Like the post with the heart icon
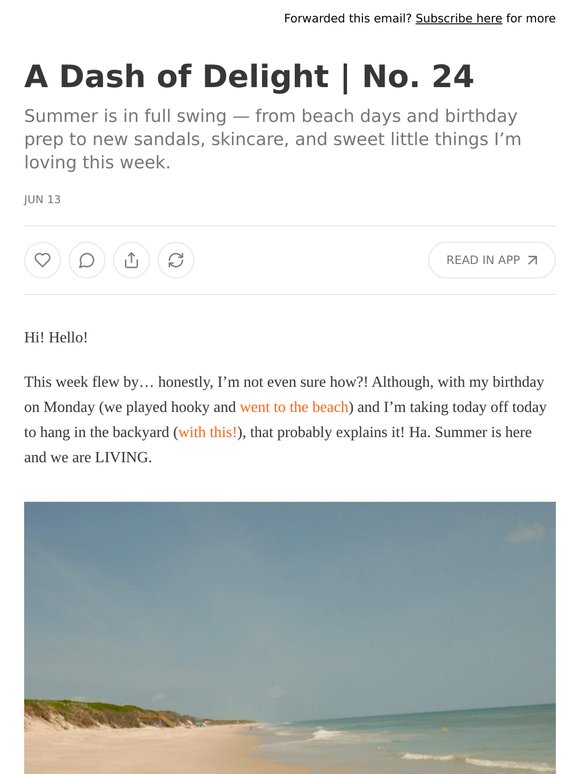Screen dimensions: 580x774 point(42,260)
